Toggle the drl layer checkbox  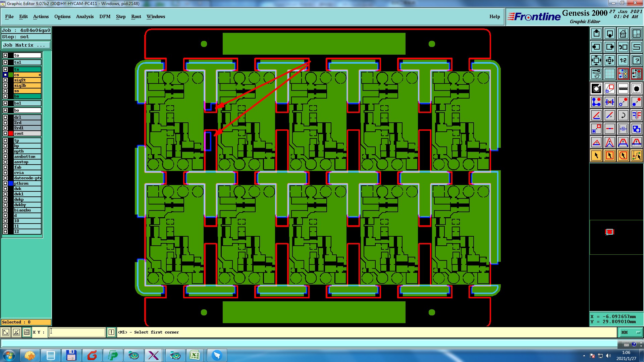pos(5,117)
